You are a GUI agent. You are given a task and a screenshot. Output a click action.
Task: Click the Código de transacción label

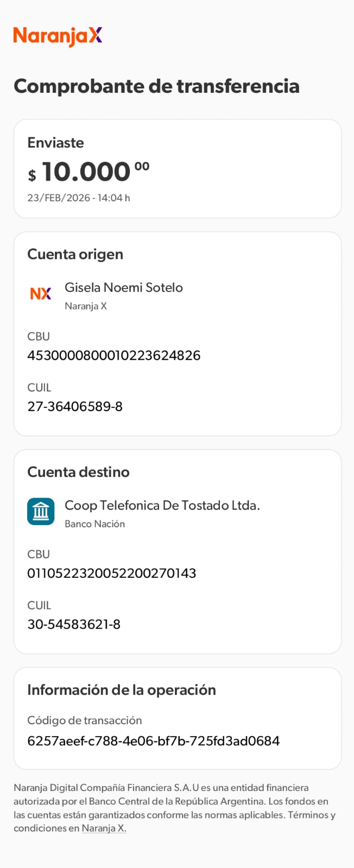point(84,720)
